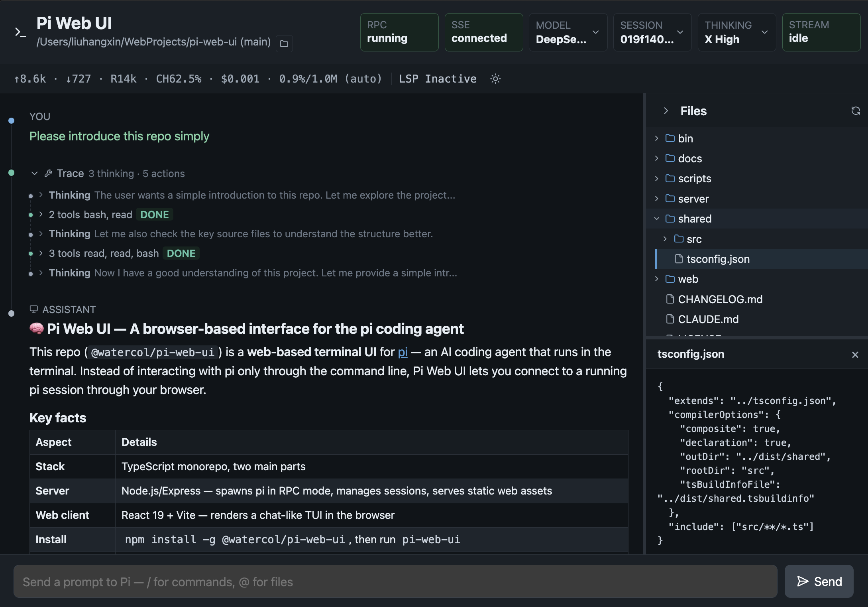Screen dimensions: 868x607
Task: Click the DONE badge beside 2 tools
Action: pos(155,215)
